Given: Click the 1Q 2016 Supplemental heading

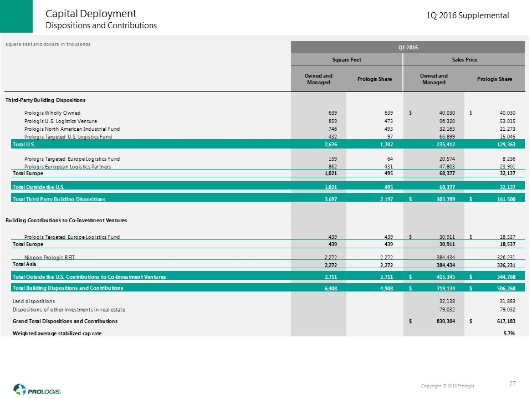Looking at the screenshot, I should point(467,16).
